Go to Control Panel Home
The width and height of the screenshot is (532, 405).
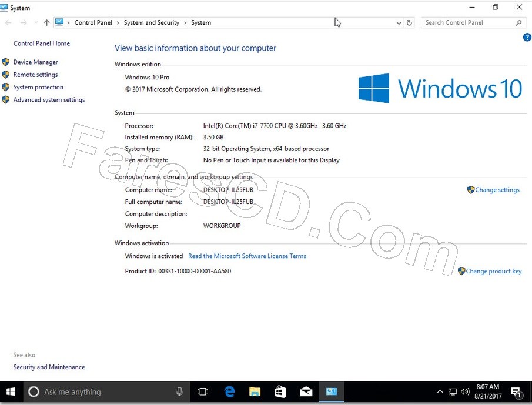(x=41, y=43)
